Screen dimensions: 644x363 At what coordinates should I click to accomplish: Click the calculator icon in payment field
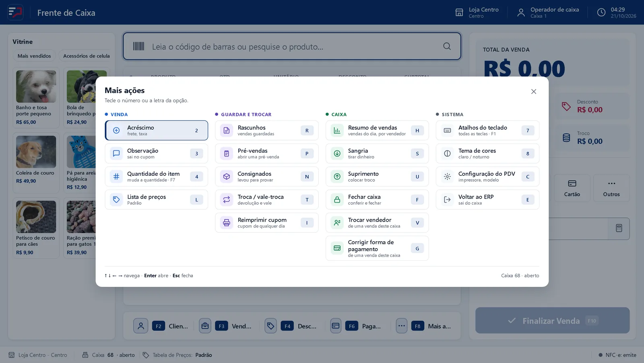pos(619,228)
